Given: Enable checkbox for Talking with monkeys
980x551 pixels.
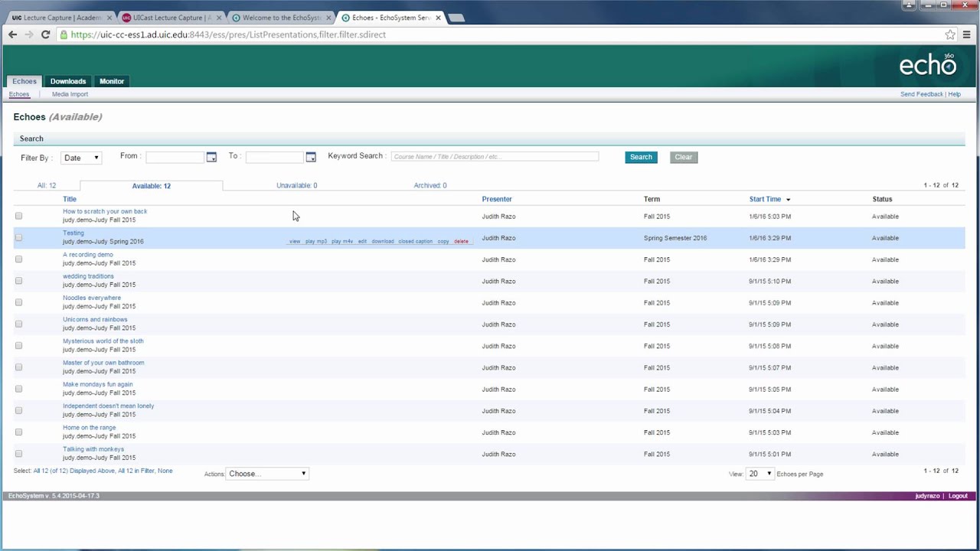Looking at the screenshot, I should (x=19, y=454).
